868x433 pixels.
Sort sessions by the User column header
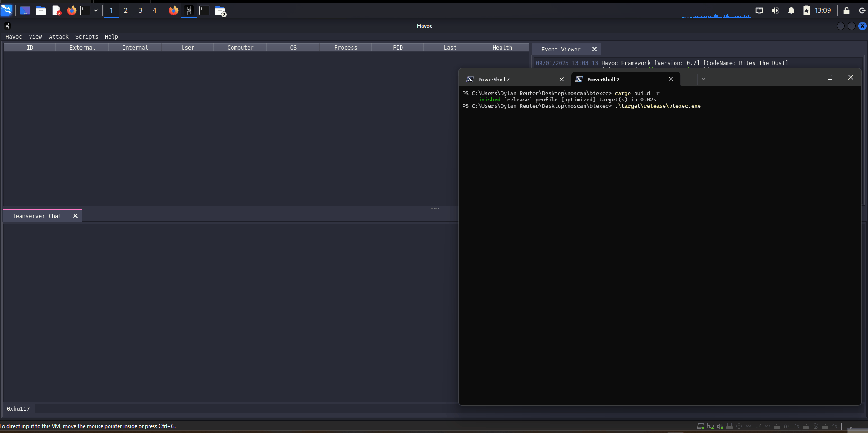pos(188,48)
